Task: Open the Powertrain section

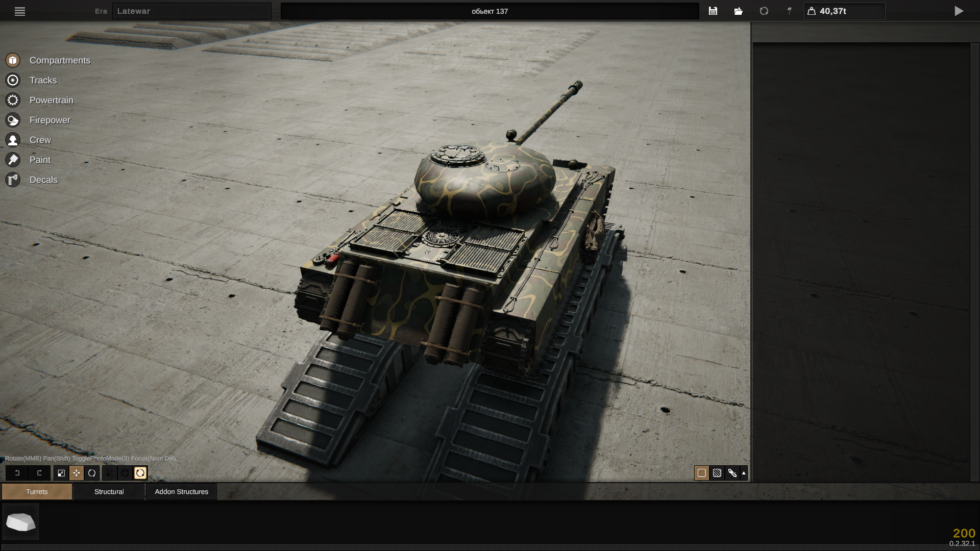Action: click(51, 100)
